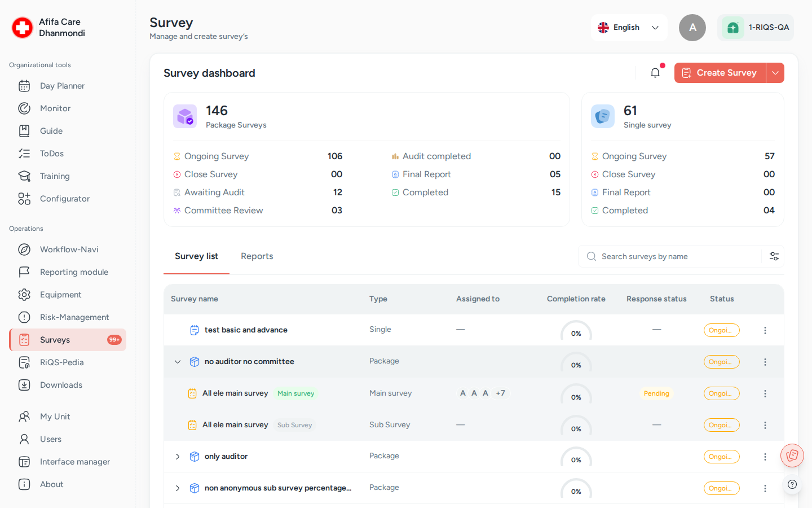Open Day Planner from sidebar
The image size is (812, 508).
coord(68,86)
